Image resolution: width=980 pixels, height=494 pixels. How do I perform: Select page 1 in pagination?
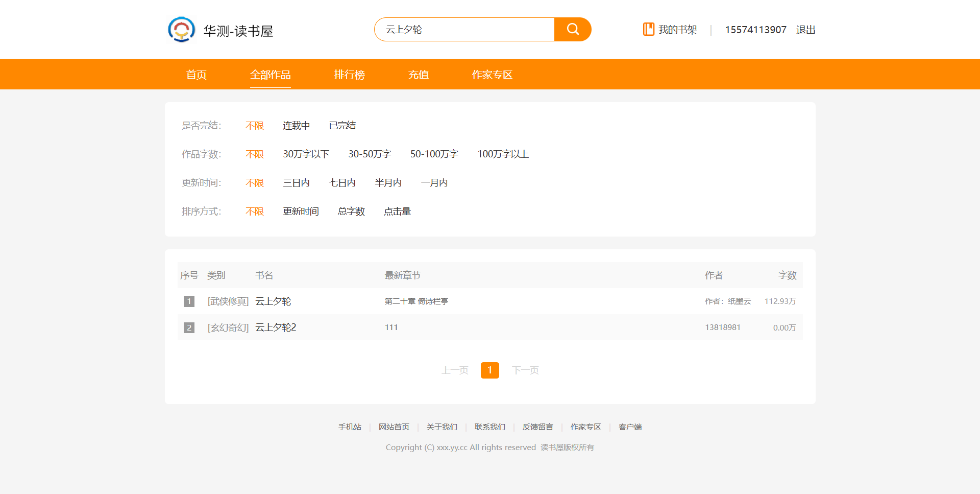coord(490,370)
